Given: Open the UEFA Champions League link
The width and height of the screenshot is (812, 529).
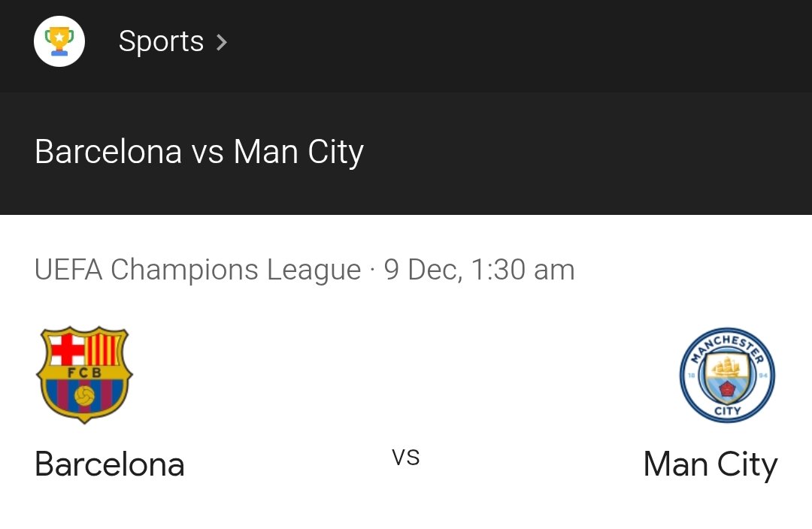Looking at the screenshot, I should pos(198,270).
